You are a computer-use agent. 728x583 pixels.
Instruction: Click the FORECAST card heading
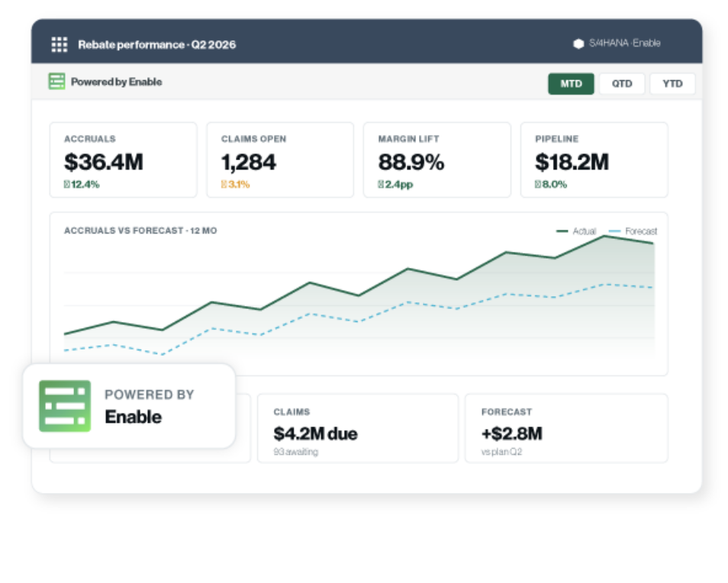[507, 412]
